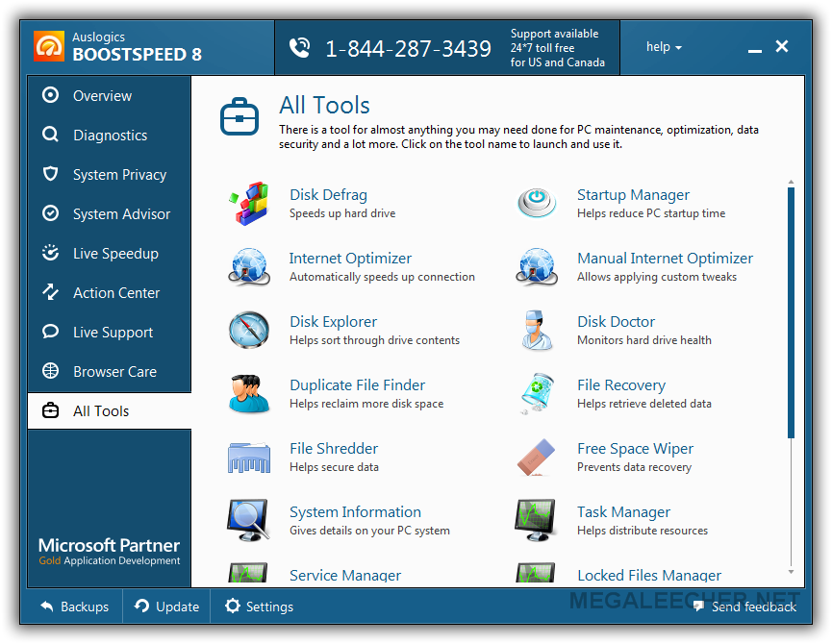Screen dimensions: 832x644
Task: Close the BoostSpeed window
Action: pyautogui.click(x=782, y=46)
